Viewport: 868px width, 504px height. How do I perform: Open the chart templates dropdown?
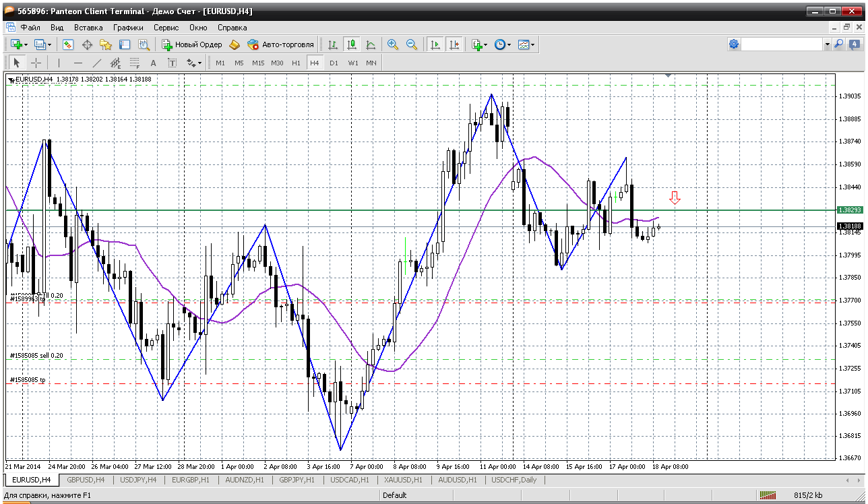click(x=526, y=44)
